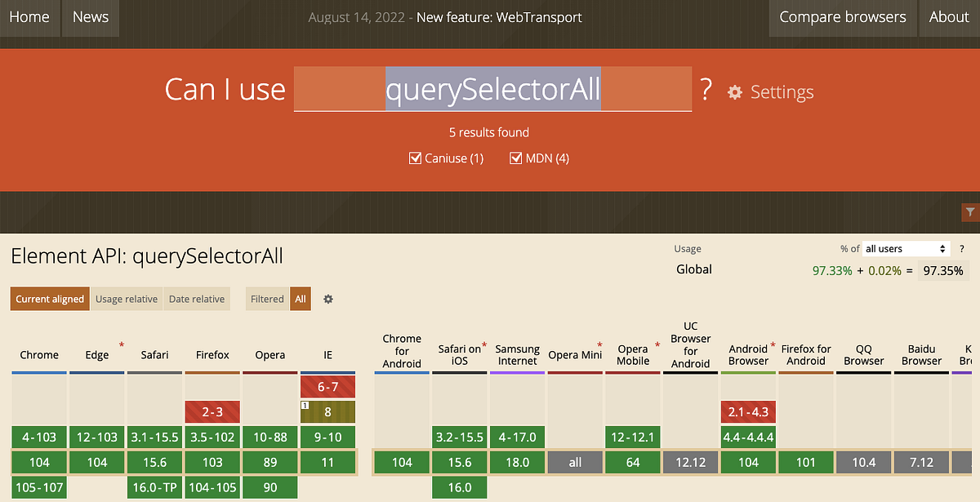Open the WebTransport feature announcement link
The height and width of the screenshot is (502, 980).
(x=499, y=16)
